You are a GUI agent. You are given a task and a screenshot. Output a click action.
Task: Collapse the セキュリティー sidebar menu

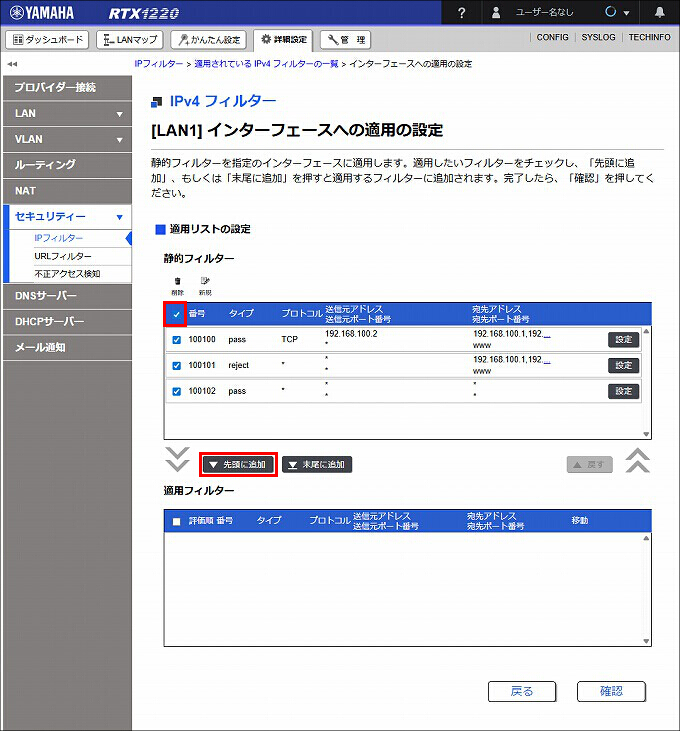(67, 217)
